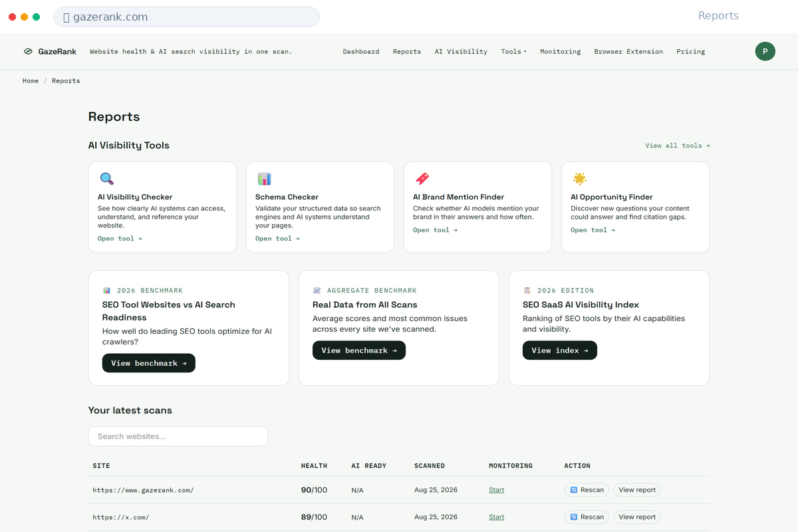Click the line graph icon beside Aggregate Benchmark
798x532 pixels.
click(x=317, y=291)
